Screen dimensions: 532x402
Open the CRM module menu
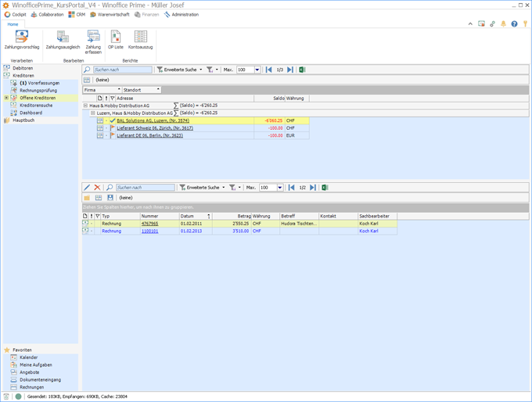pyautogui.click(x=77, y=15)
